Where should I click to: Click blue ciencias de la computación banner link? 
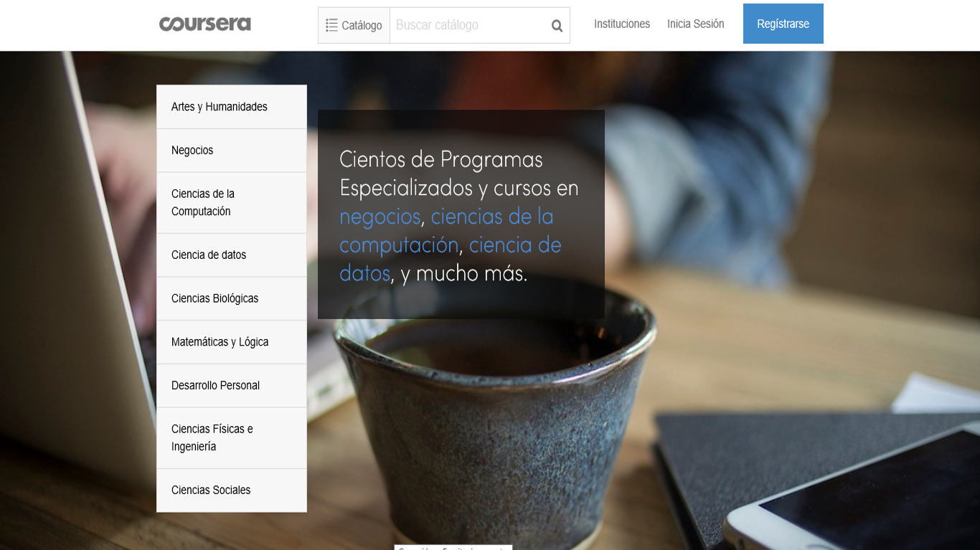click(x=491, y=217)
